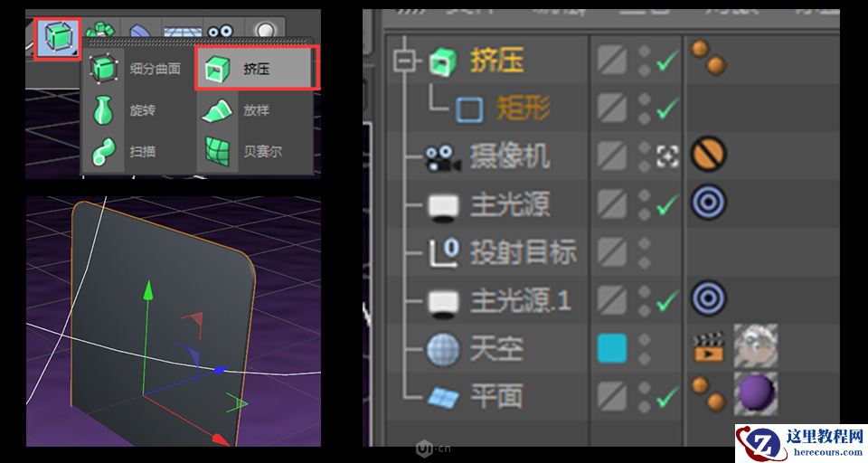
Task: Select the 矩形 rectangle spline object
Action: [x=524, y=108]
